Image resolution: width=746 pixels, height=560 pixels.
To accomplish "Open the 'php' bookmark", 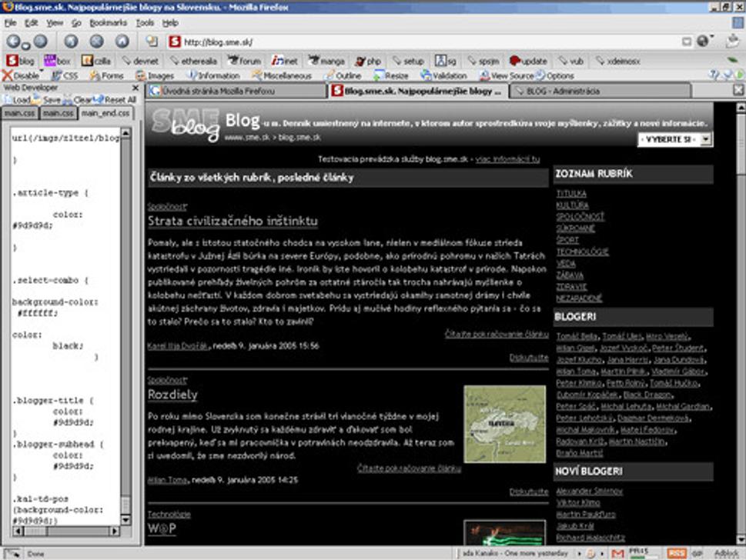I will pos(368,61).
